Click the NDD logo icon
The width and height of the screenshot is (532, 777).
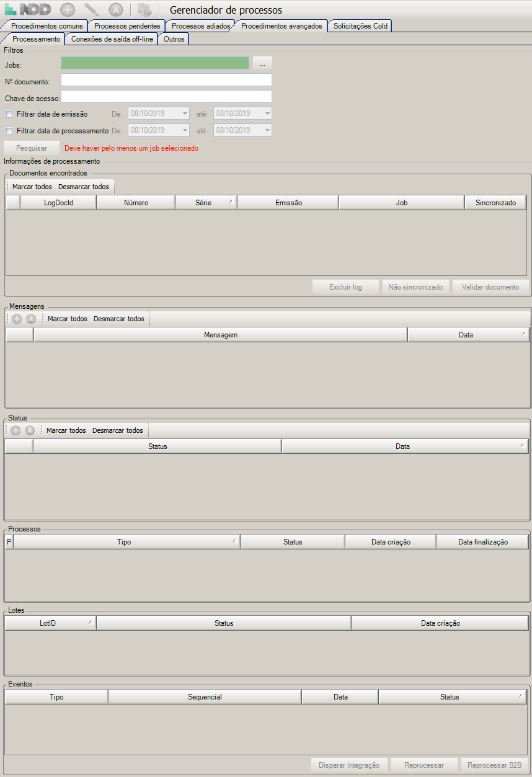[27, 9]
